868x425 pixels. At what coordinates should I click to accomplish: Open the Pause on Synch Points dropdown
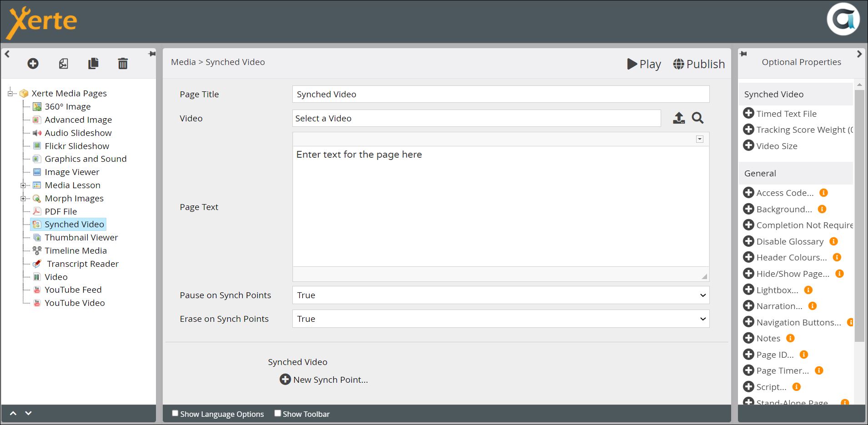point(500,295)
